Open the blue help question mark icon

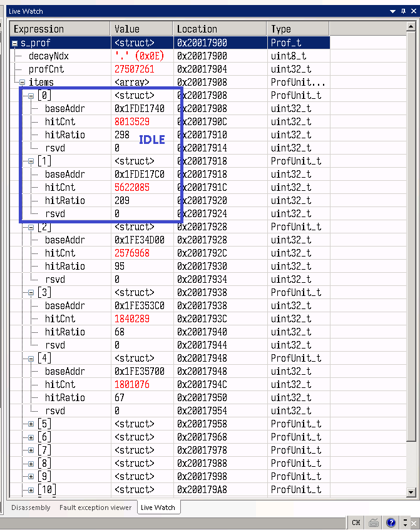(x=391, y=522)
